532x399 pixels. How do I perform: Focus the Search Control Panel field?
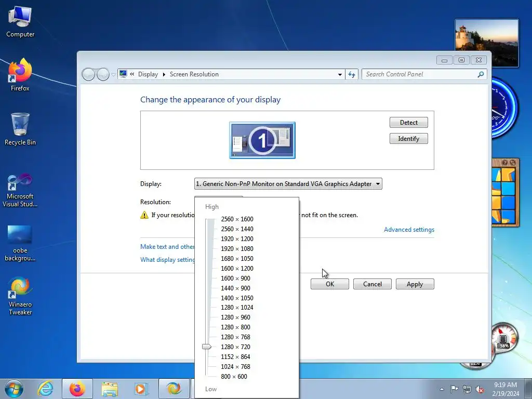tap(420, 74)
